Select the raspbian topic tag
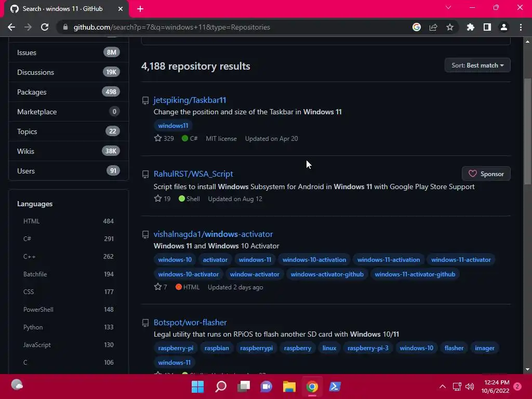This screenshot has height=399, width=532. 217,348
